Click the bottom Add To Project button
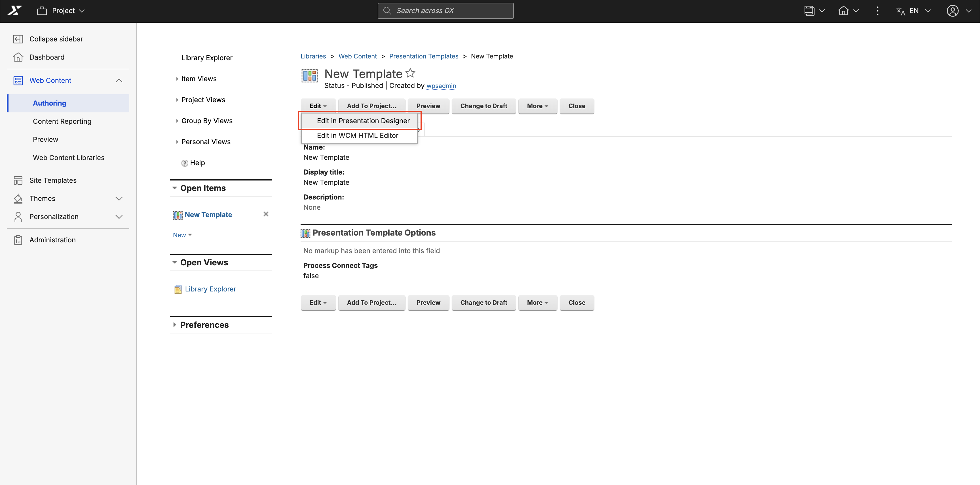980x485 pixels. pyautogui.click(x=372, y=303)
